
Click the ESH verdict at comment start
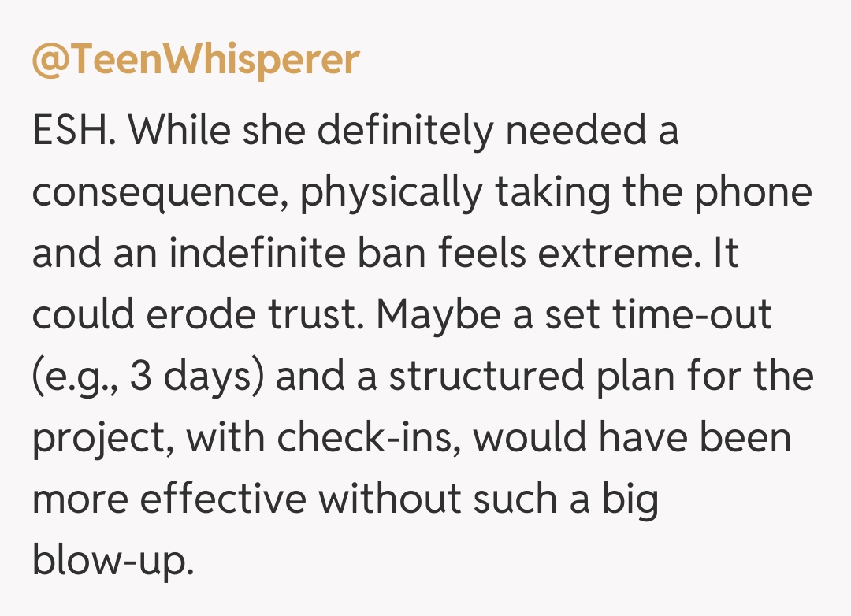pos(72,130)
